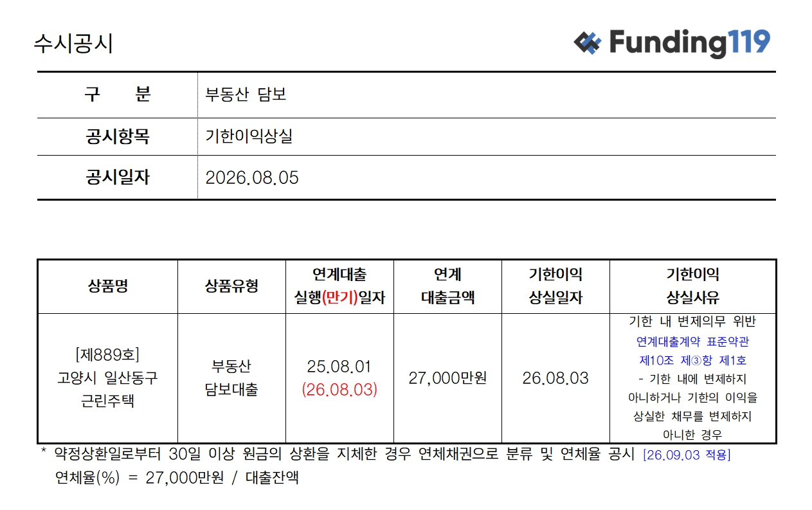Click the blue [26.09.03 적용] note
This screenshot has height=510, width=812.
687,455
